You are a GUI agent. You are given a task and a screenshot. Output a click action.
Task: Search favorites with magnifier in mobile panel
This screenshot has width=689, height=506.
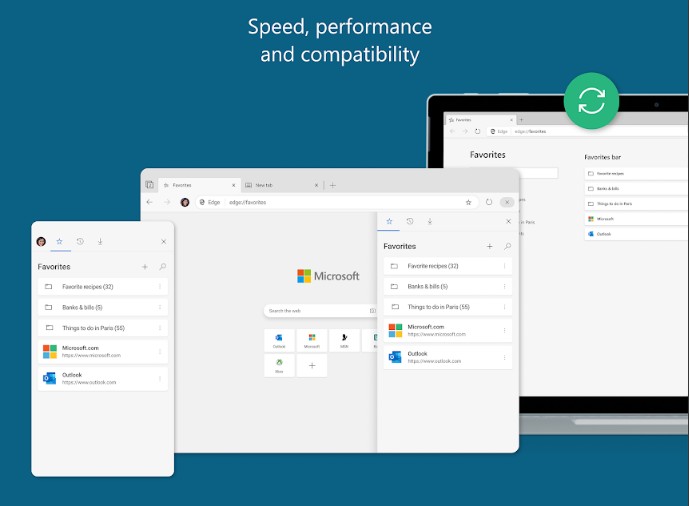(163, 267)
